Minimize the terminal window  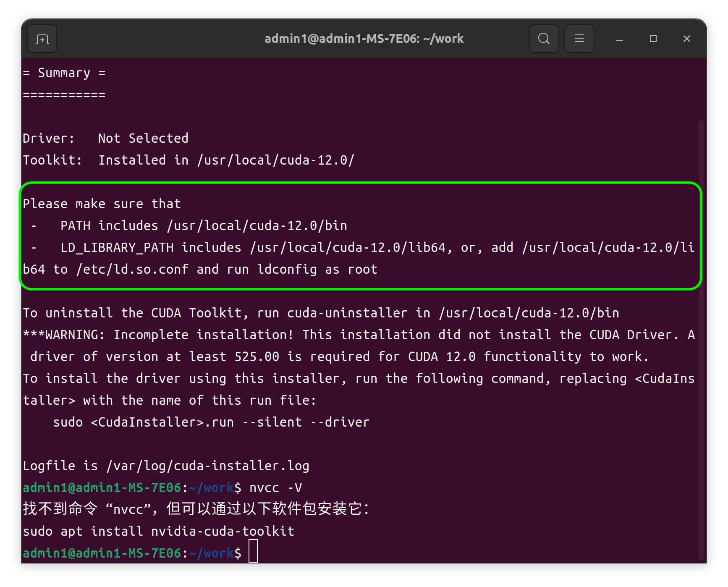coord(619,39)
